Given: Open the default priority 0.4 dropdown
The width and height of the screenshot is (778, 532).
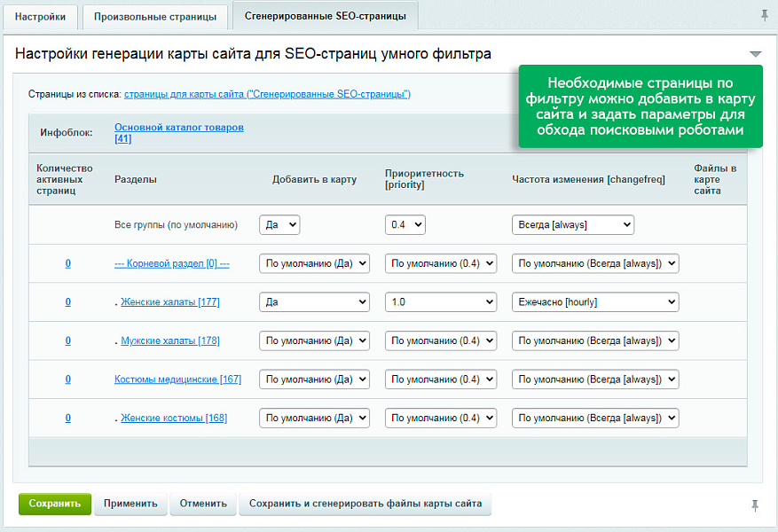Looking at the screenshot, I should [405, 224].
